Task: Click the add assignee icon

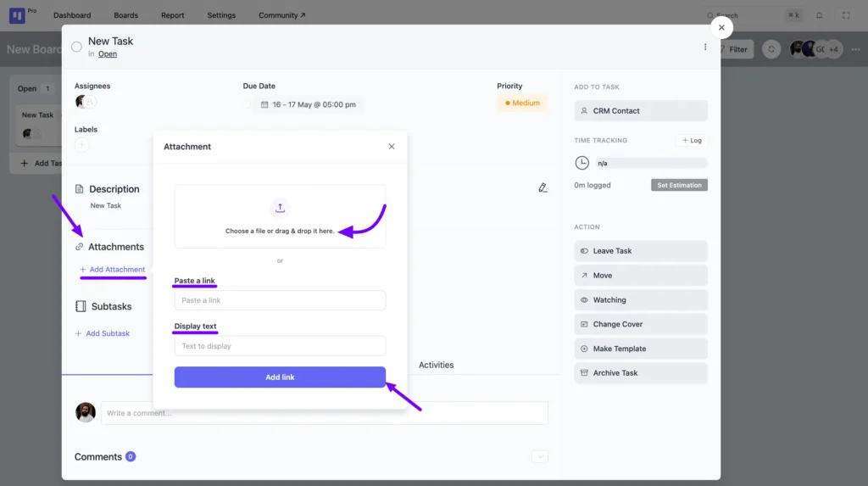Action: click(x=91, y=102)
